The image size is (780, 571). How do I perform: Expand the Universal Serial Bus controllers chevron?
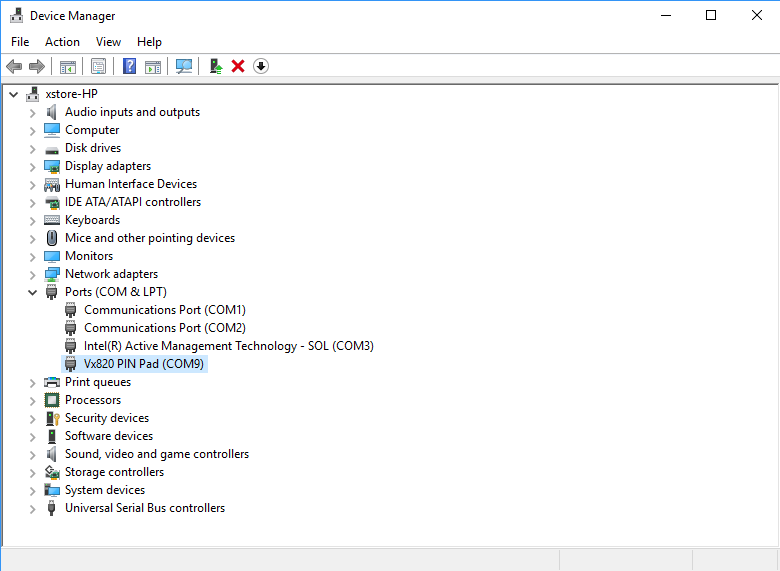(32, 508)
